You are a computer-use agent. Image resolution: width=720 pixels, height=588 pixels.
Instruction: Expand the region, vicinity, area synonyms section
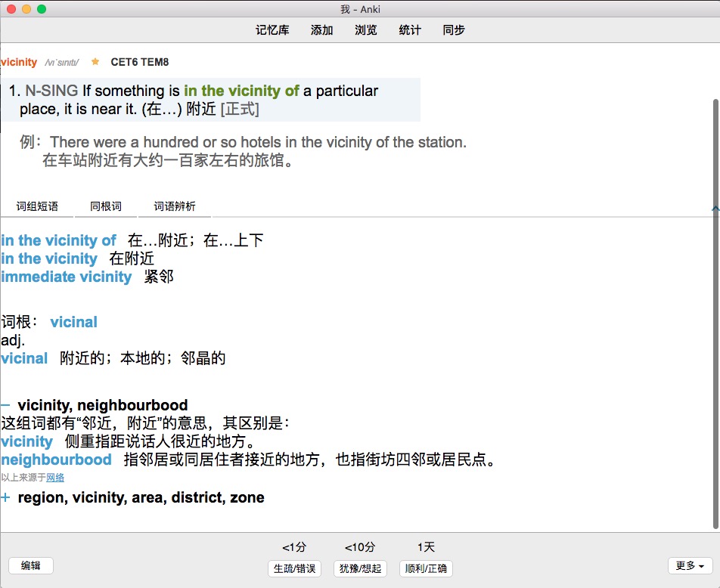(x=6, y=497)
